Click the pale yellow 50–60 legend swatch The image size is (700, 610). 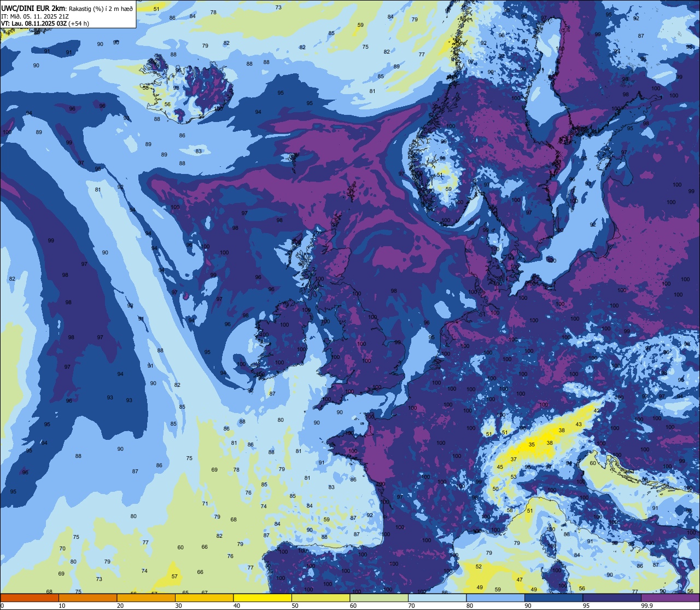tap(320, 597)
